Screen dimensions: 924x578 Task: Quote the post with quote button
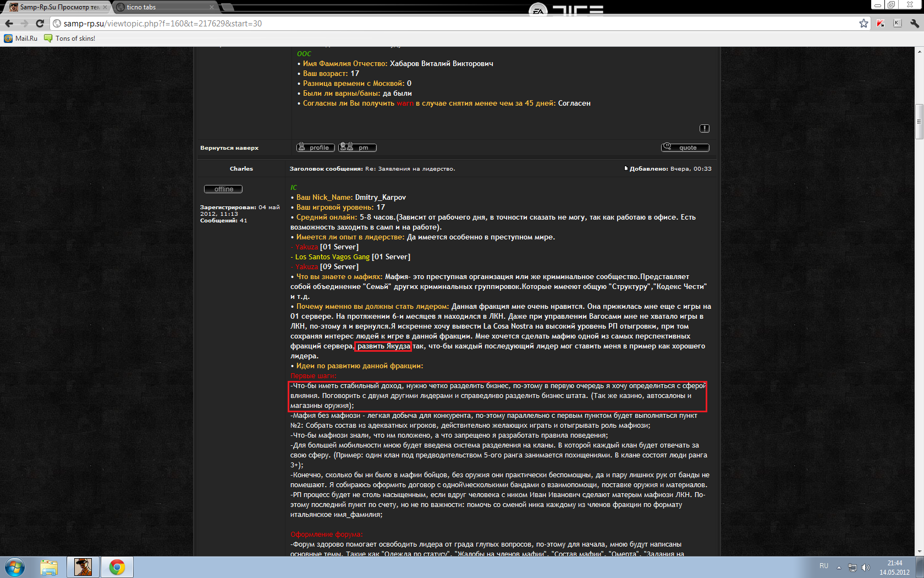685,148
